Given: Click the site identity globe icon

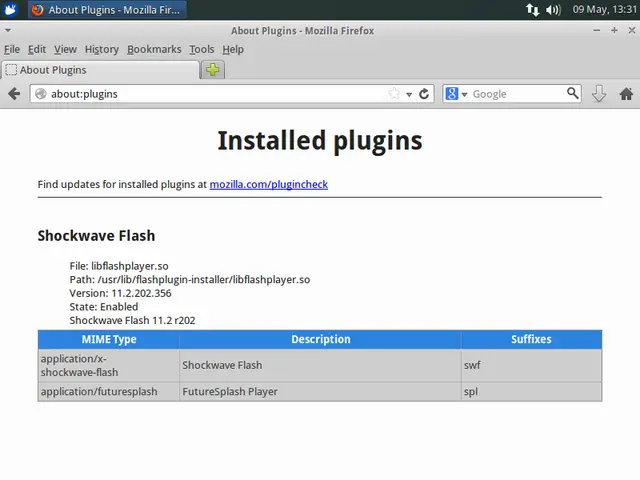Looking at the screenshot, I should click(x=40, y=94).
